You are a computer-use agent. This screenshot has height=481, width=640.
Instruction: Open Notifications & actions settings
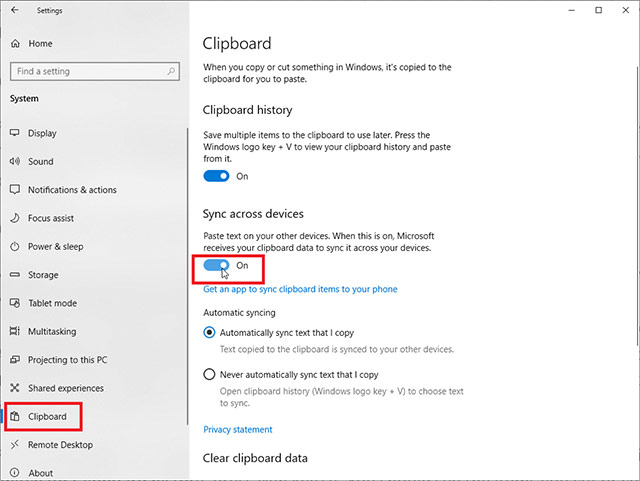click(72, 190)
